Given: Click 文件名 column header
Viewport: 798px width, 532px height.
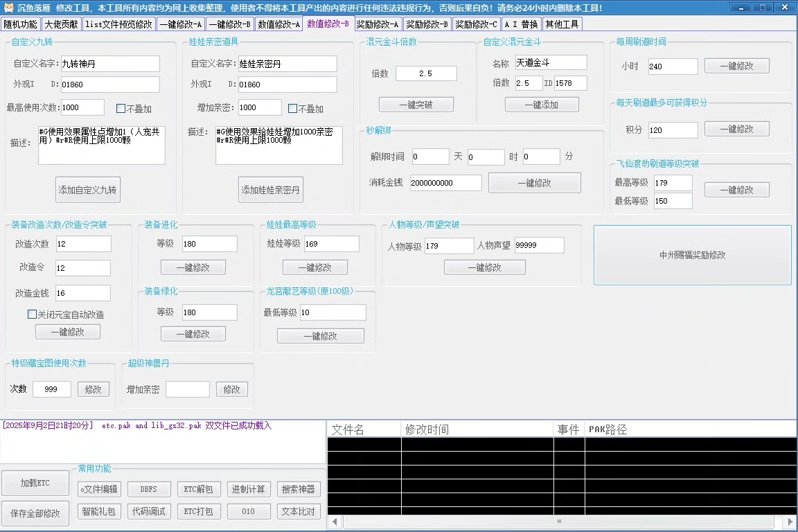Looking at the screenshot, I should 364,429.
